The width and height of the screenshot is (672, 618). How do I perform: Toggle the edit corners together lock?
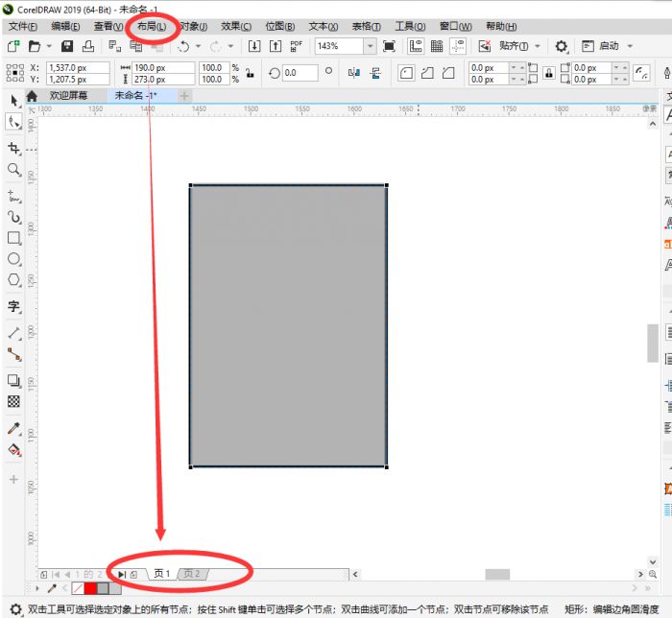point(549,73)
